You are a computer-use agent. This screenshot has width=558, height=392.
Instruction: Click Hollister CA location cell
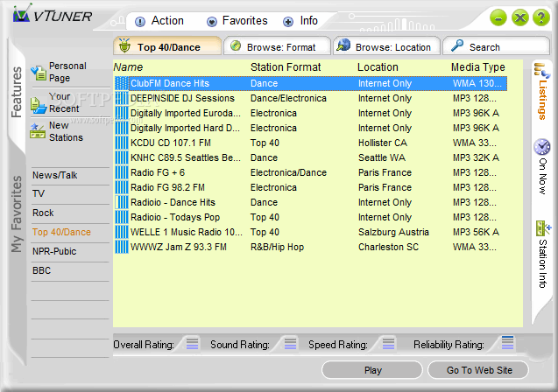[x=383, y=143]
